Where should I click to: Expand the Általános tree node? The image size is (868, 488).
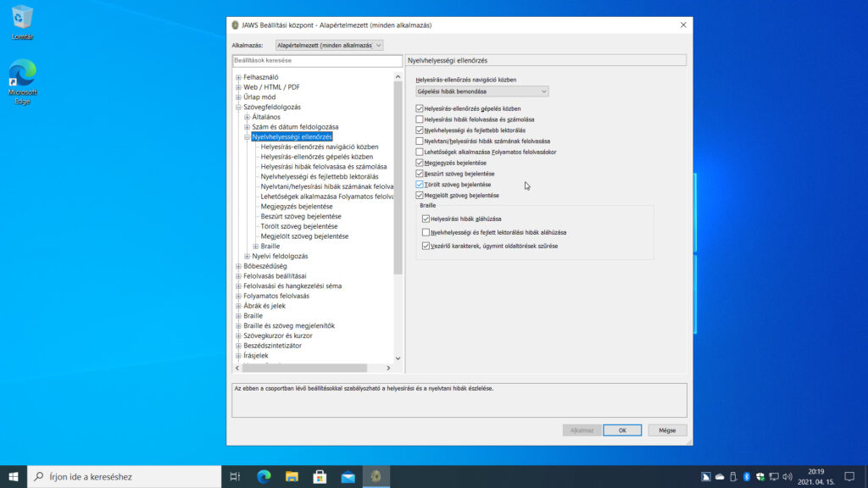pyautogui.click(x=248, y=117)
